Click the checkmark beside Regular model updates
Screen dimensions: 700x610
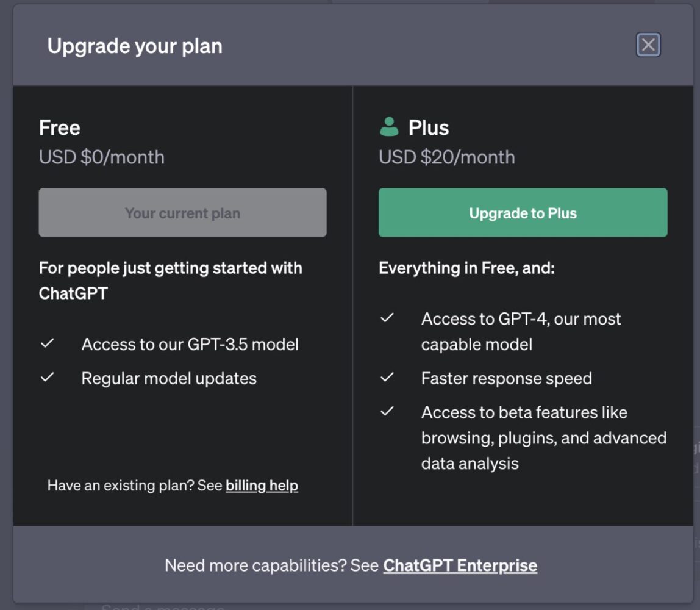[x=48, y=378]
